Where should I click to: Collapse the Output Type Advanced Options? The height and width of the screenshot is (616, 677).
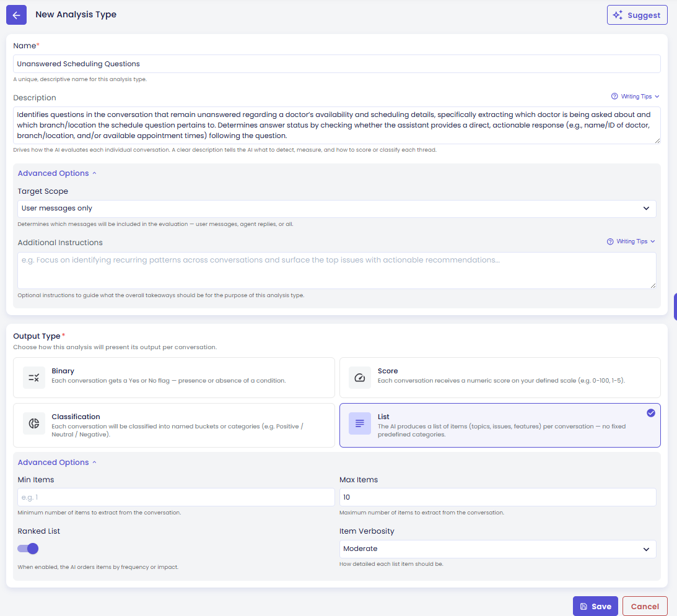[57, 462]
